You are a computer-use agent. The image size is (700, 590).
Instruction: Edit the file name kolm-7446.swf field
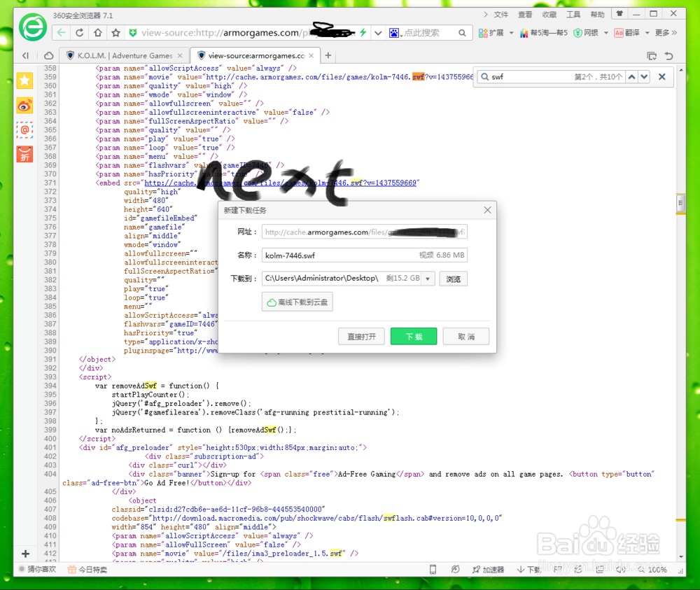(x=364, y=255)
